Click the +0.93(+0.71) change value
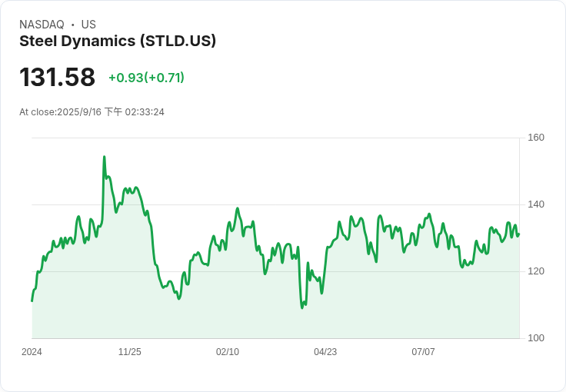This screenshot has height=392, width=566. [x=147, y=78]
